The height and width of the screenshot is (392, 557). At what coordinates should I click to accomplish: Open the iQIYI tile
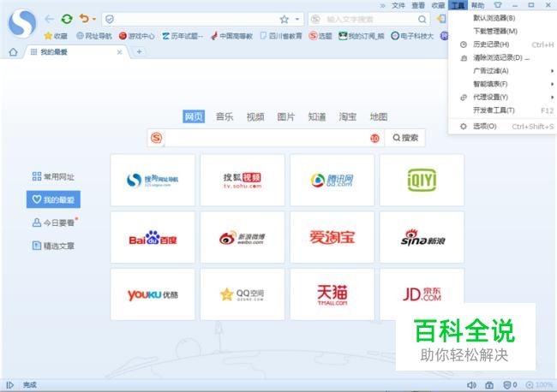422,181
